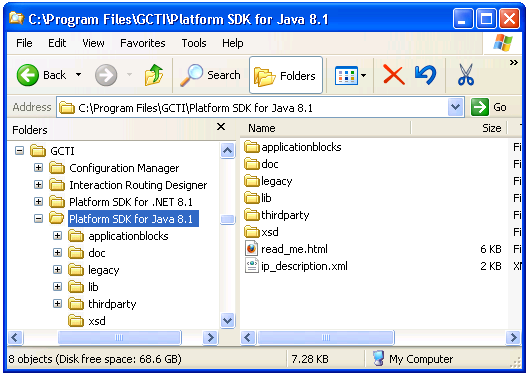This screenshot has width=529, height=375.
Task: Click lib folder icon in file list
Action: (252, 198)
